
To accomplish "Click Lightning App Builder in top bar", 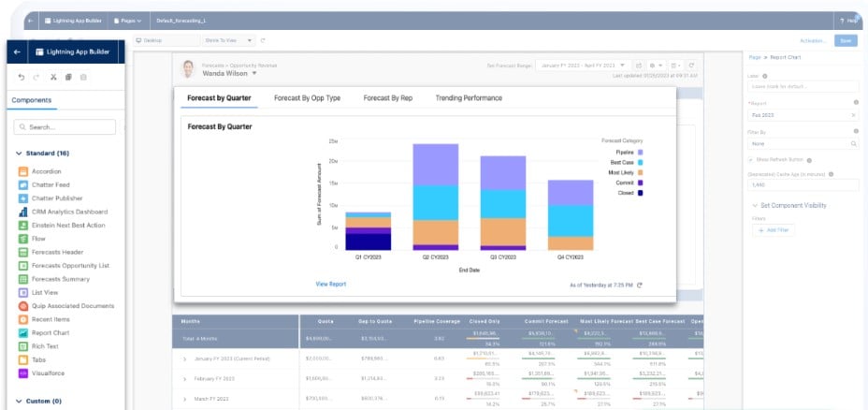I will 73,21.
